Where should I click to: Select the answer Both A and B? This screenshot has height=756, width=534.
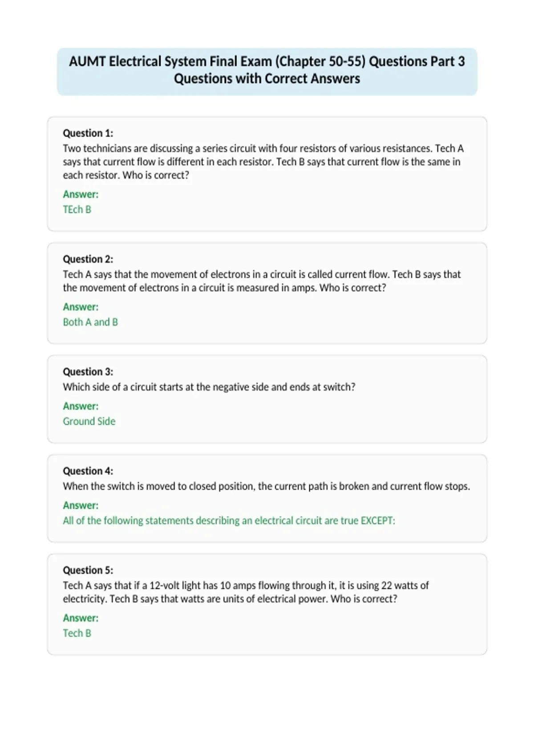pyautogui.click(x=90, y=322)
